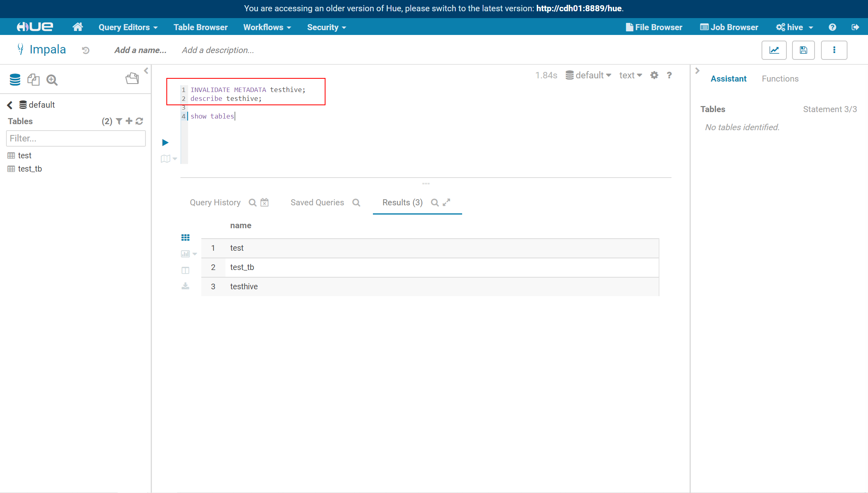Toggle the tables filter funnel icon
The width and height of the screenshot is (868, 493).
pos(119,121)
